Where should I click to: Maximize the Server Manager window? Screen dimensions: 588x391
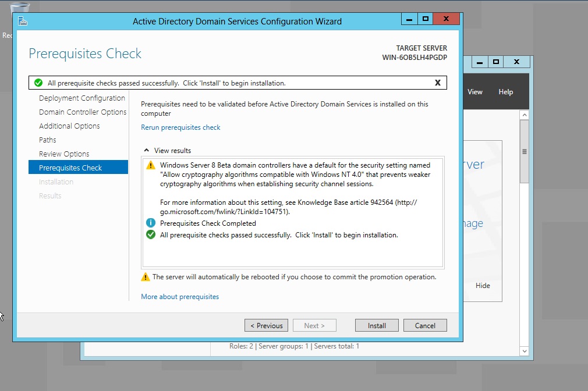click(x=496, y=62)
